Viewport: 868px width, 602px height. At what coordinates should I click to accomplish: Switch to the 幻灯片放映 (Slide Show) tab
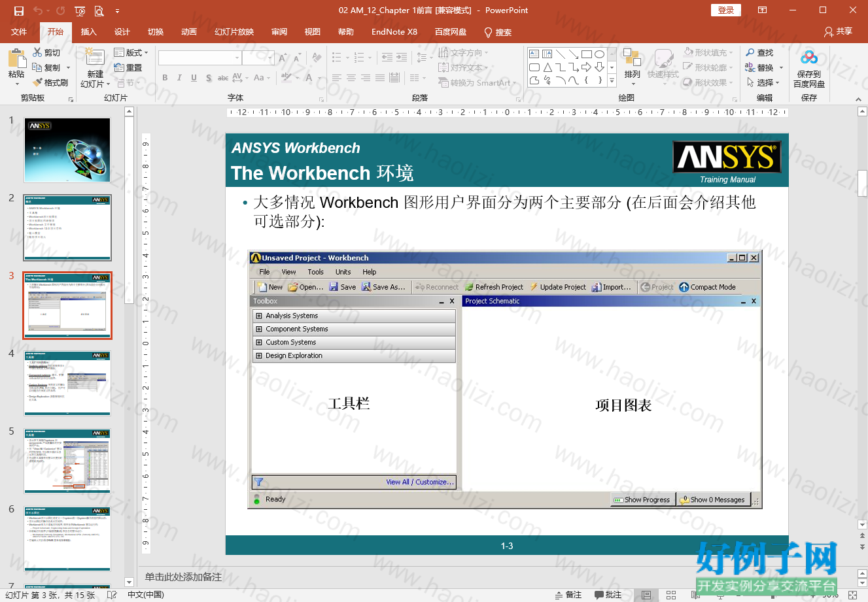coord(234,32)
